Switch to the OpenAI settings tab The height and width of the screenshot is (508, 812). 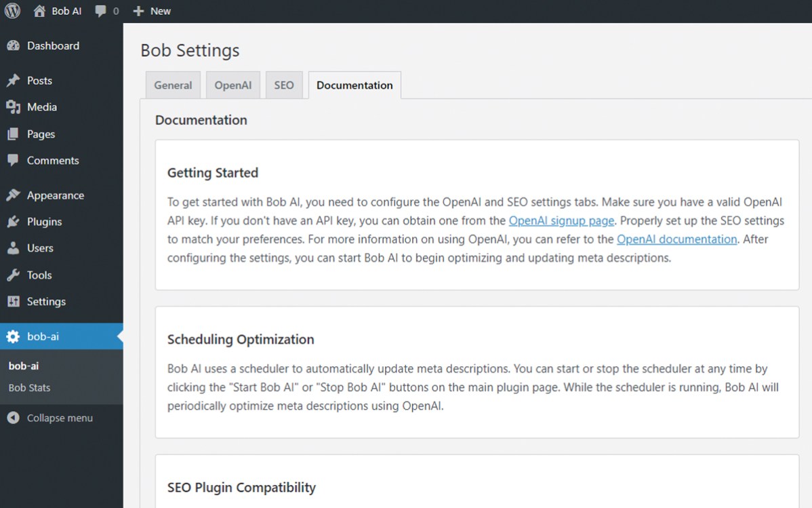232,85
